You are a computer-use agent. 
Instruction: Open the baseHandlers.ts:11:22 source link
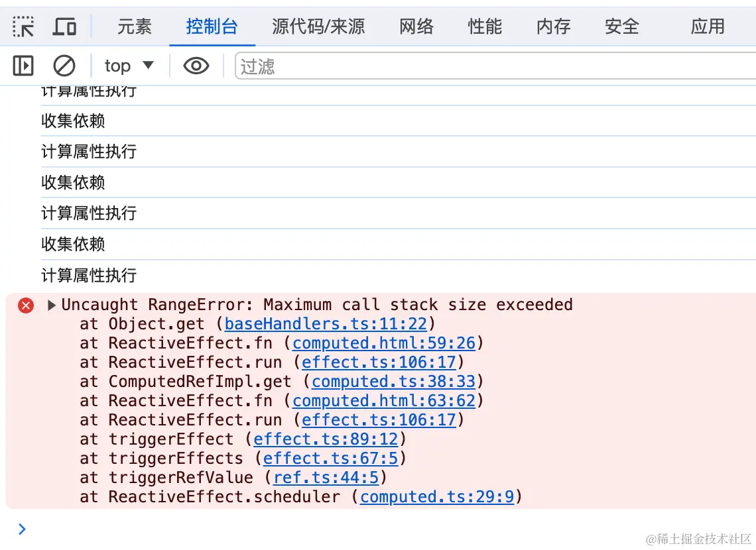tap(327, 324)
